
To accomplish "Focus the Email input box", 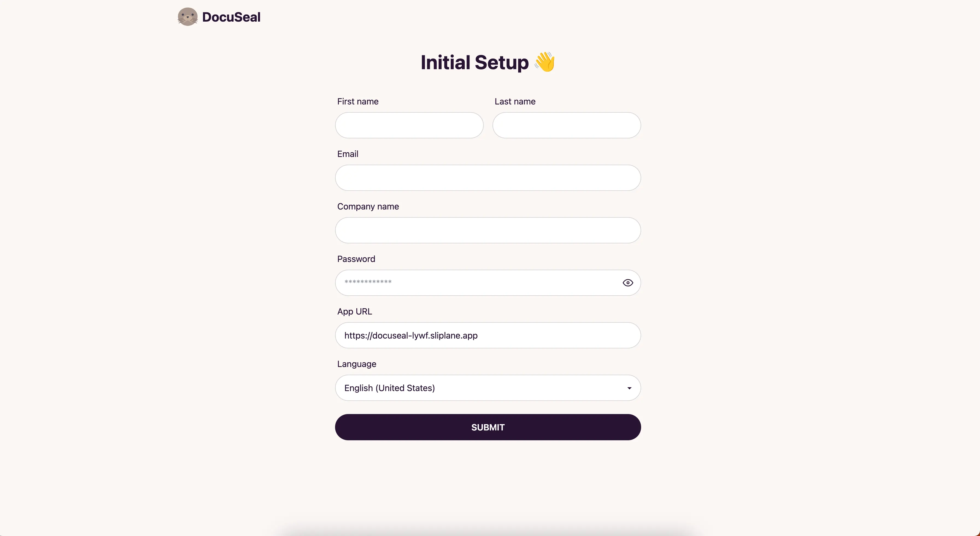I will click(488, 178).
